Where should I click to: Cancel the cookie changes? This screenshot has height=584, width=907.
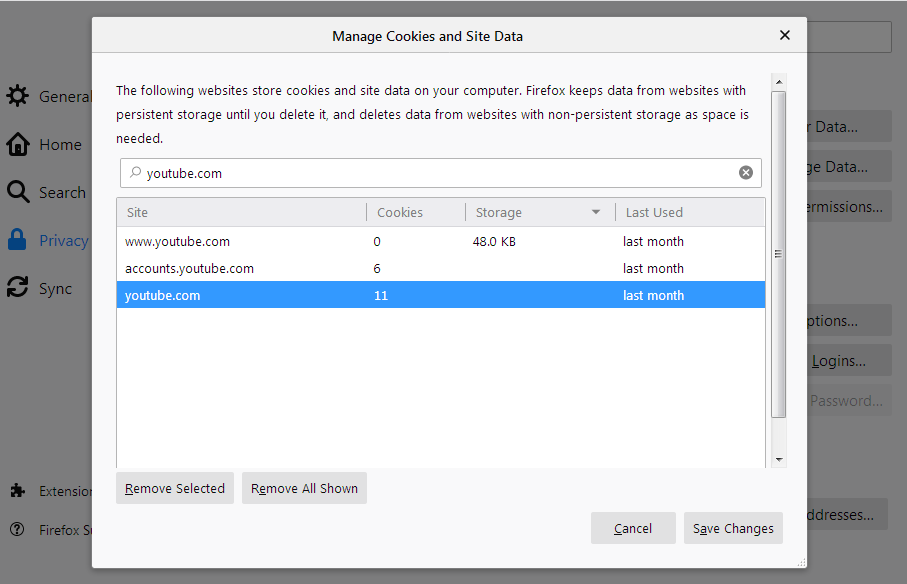coord(633,528)
